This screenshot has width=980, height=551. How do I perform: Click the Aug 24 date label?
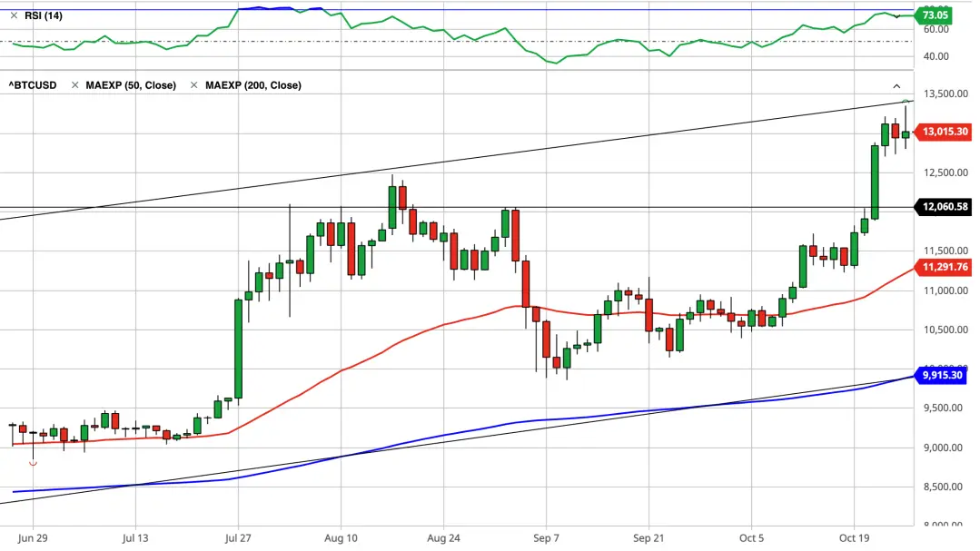coord(443,538)
